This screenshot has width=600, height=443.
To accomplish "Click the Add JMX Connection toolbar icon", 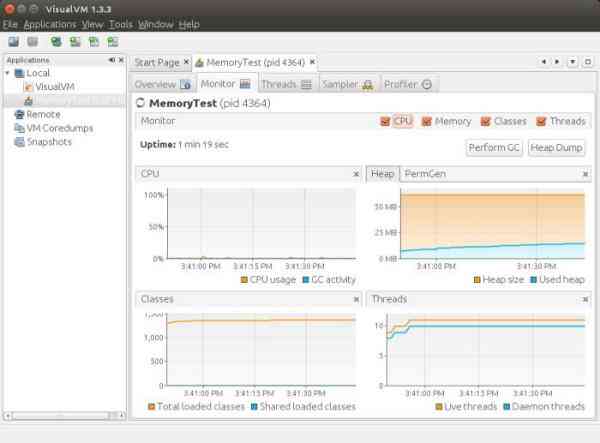I will 56,41.
